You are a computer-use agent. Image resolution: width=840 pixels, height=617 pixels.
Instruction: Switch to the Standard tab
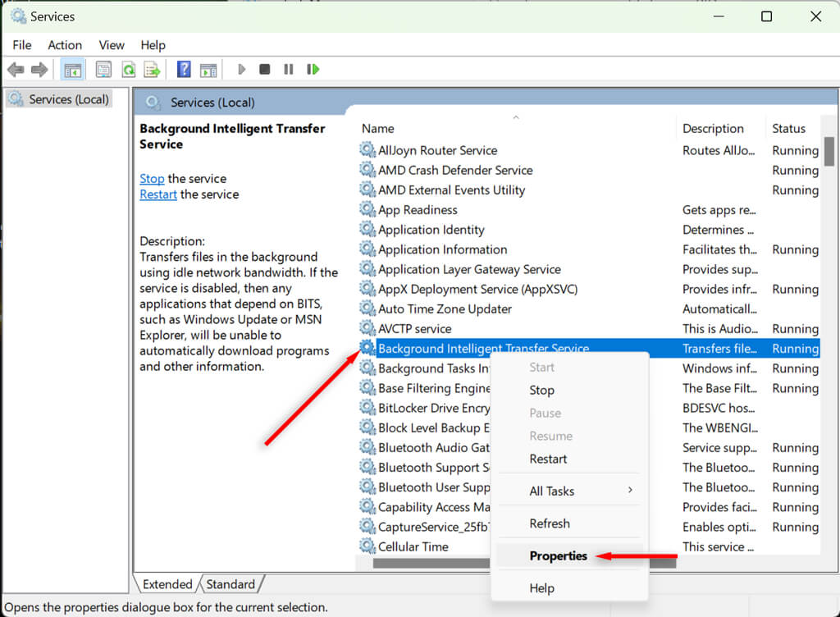point(231,584)
